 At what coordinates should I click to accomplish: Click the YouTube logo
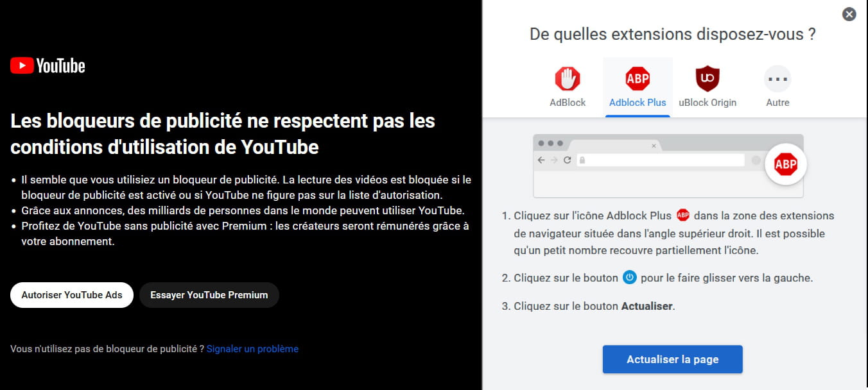tap(48, 65)
